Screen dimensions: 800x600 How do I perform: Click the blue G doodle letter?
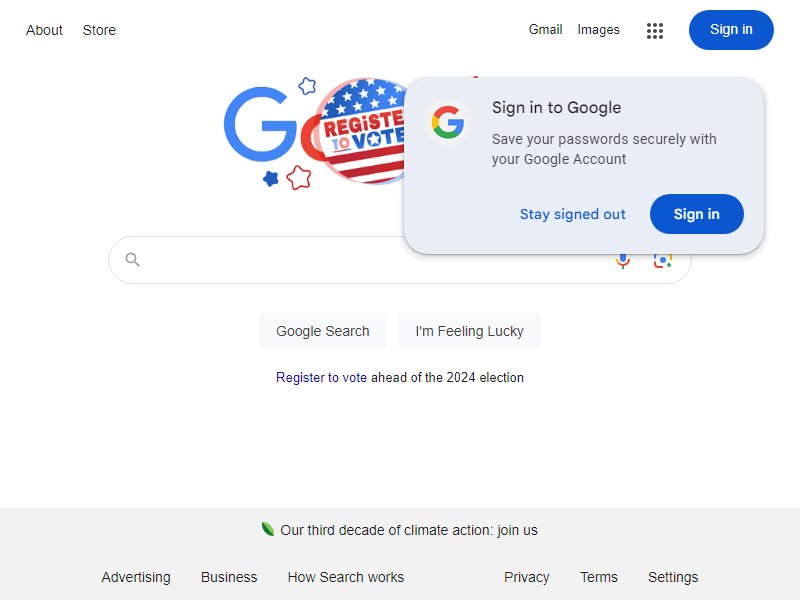(260, 124)
